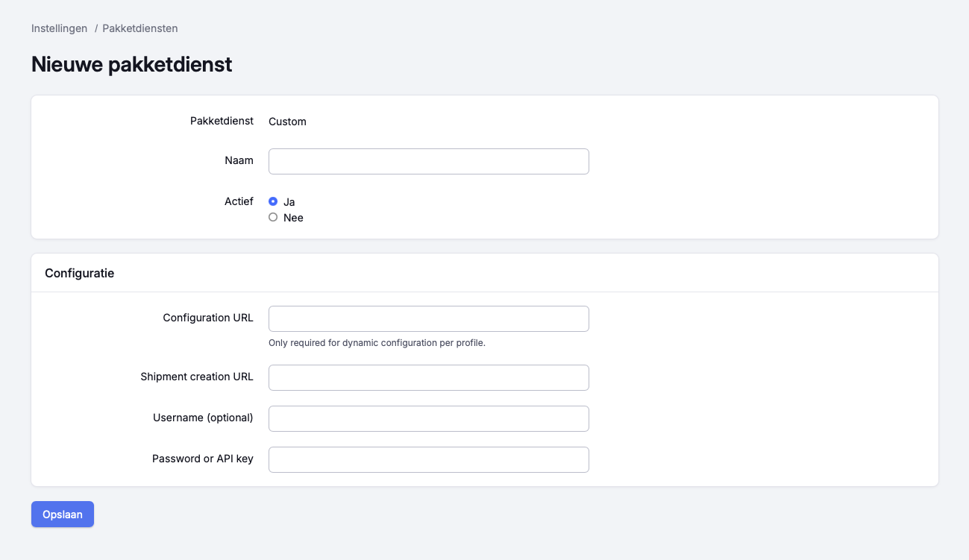Focus the Password or API key field
The height and width of the screenshot is (560, 969).
(x=428, y=459)
